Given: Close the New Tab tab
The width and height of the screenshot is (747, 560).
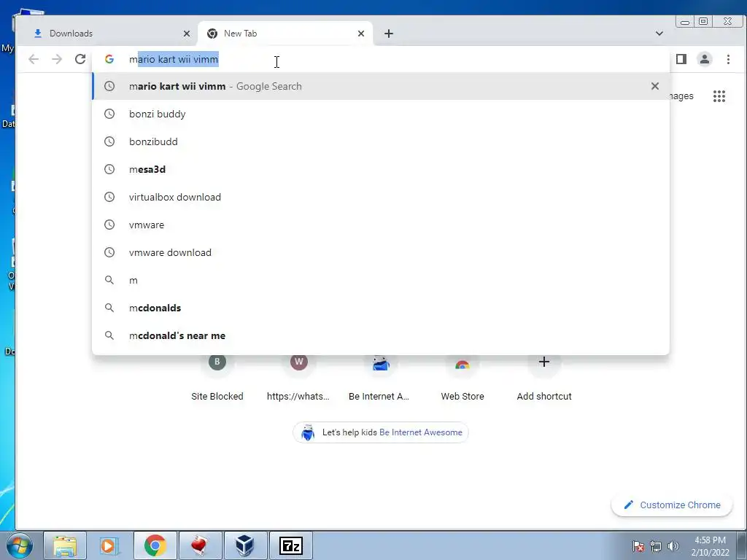Looking at the screenshot, I should coord(361,34).
